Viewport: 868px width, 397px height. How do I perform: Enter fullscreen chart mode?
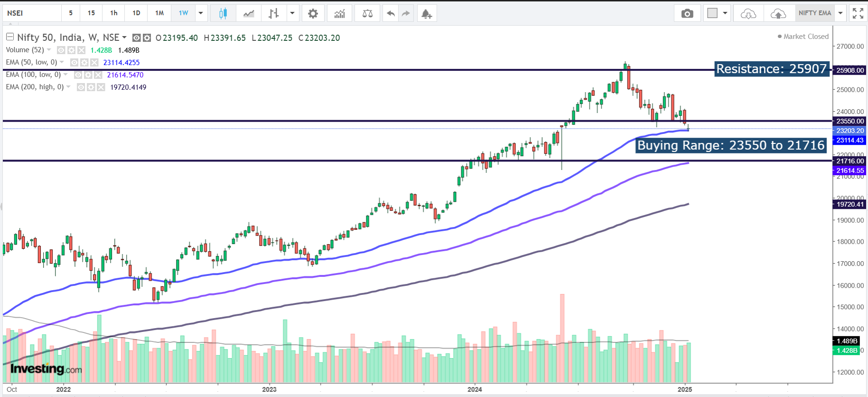858,13
